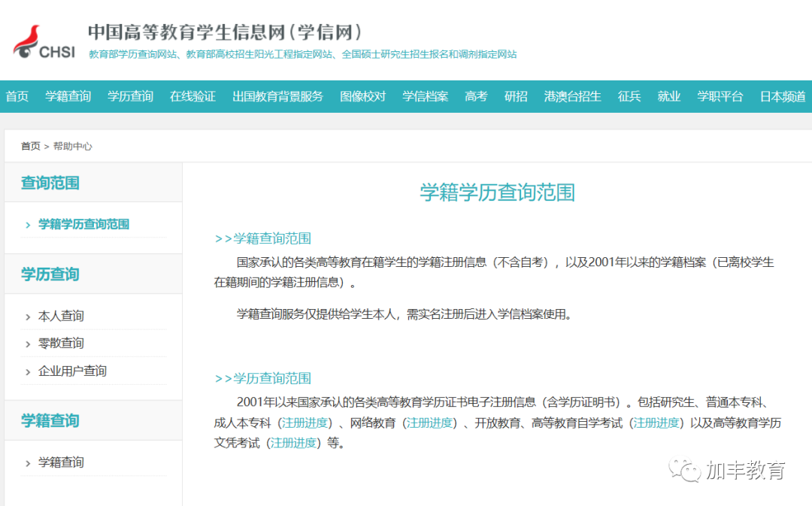Viewport: 812px width, 506px height.
Task: Open the 首页 navigation menu item
Action: (x=17, y=96)
